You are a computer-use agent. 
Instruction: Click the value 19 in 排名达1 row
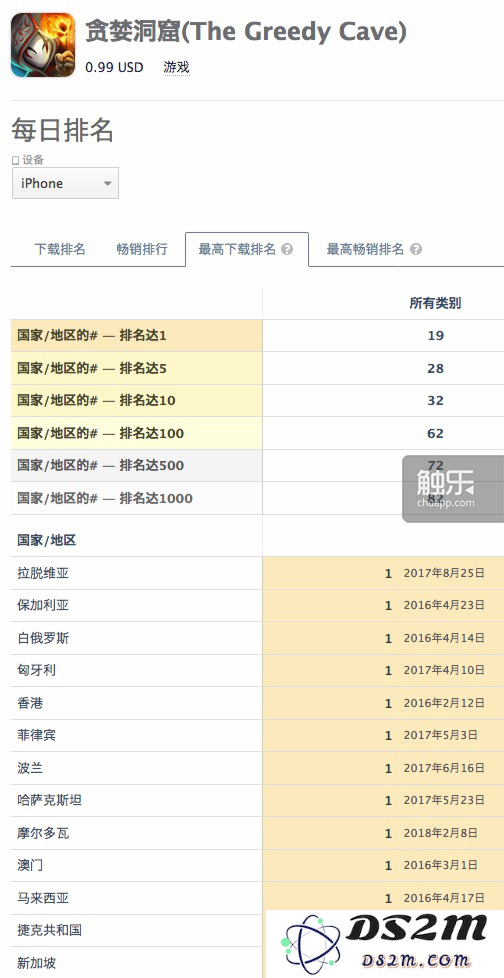[435, 336]
